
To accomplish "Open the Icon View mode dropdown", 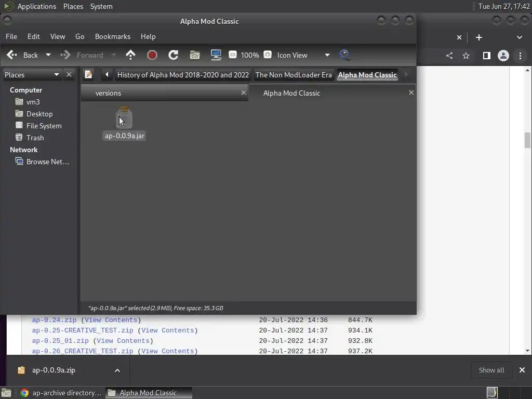I will pyautogui.click(x=303, y=55).
